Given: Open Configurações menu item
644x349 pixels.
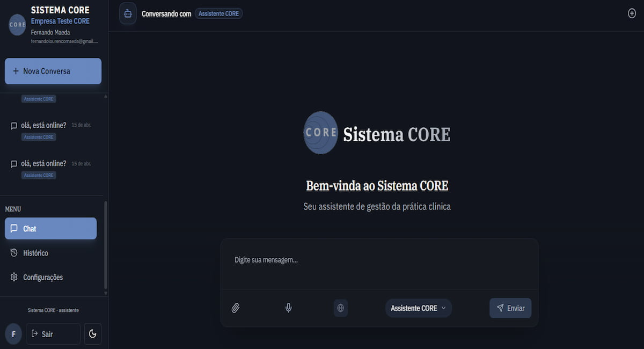Looking at the screenshot, I should (x=50, y=277).
